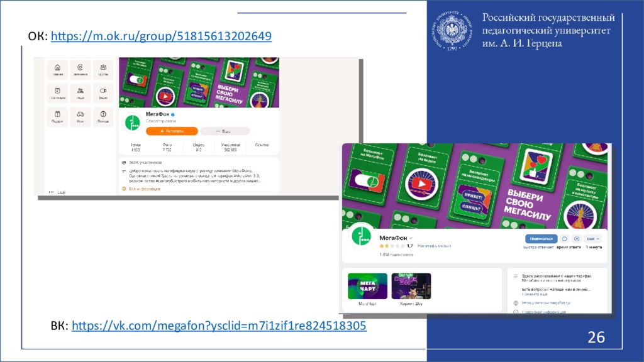Click the blue Подписаться button on VK
The height and width of the screenshot is (362, 644).
pyautogui.click(x=541, y=239)
